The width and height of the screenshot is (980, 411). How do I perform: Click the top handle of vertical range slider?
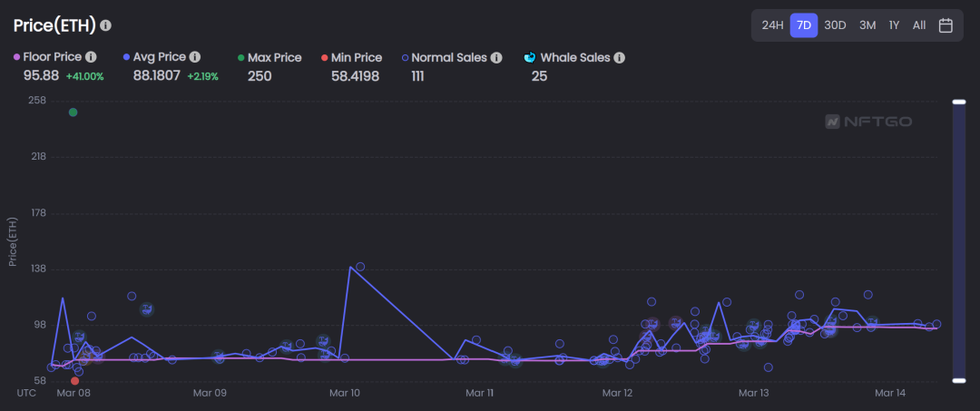(x=959, y=102)
